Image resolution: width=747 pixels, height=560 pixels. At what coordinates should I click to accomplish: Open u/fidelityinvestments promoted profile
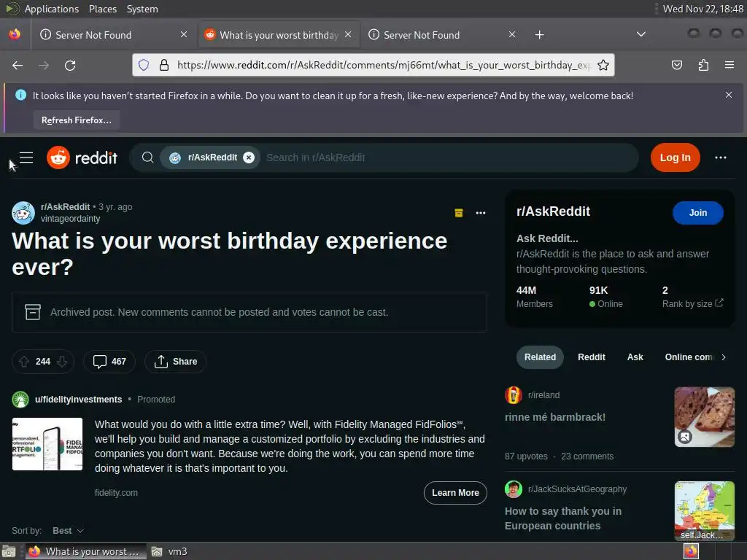pos(79,400)
